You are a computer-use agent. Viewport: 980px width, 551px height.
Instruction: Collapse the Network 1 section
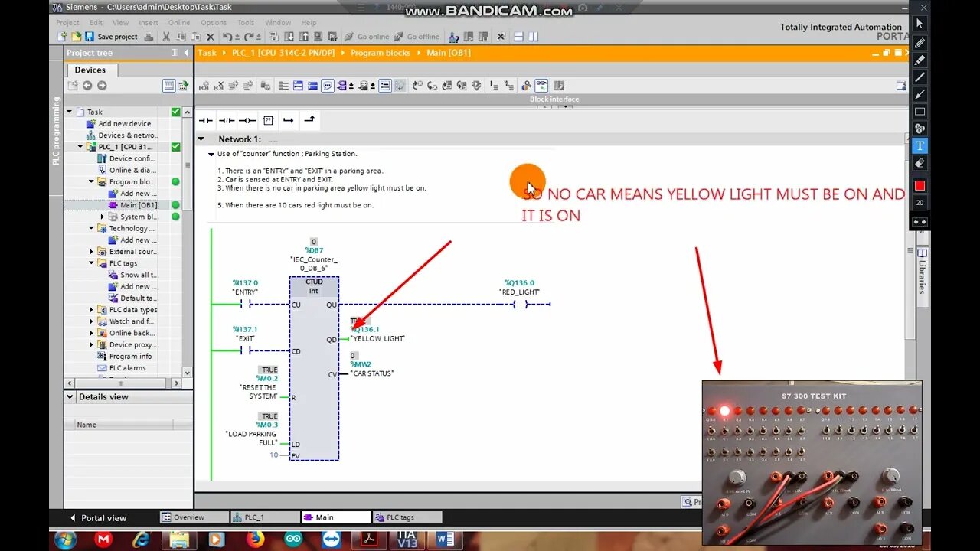coord(201,139)
